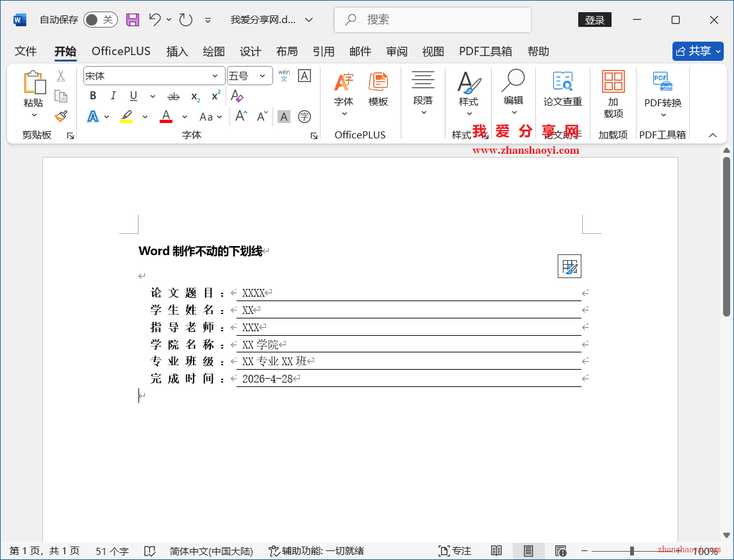Open the font size dropdown 五号

[263, 76]
